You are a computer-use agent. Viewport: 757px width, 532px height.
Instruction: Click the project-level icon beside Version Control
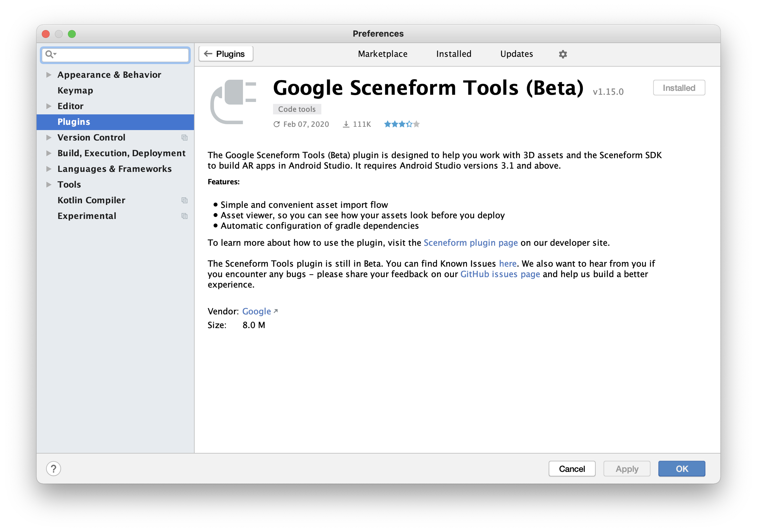pos(185,138)
